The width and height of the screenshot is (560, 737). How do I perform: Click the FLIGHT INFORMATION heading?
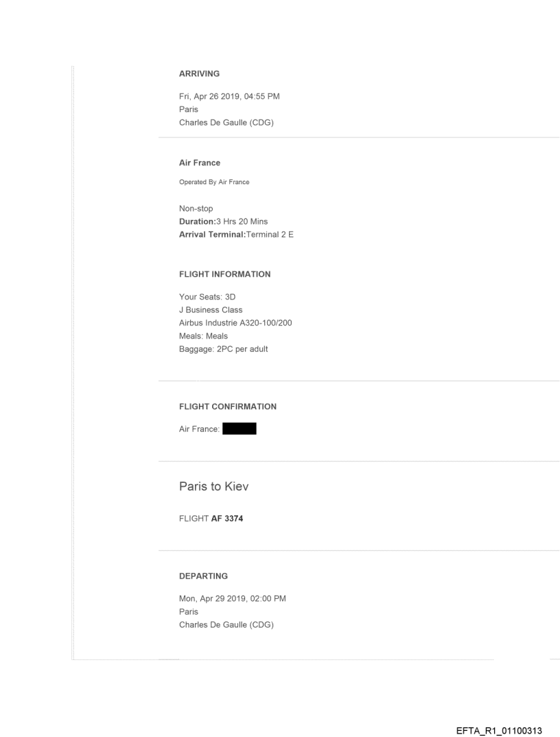tap(224, 274)
